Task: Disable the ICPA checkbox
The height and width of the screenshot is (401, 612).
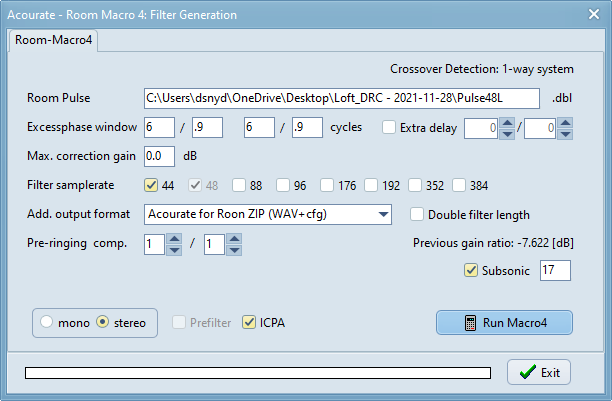Action: coord(249,322)
